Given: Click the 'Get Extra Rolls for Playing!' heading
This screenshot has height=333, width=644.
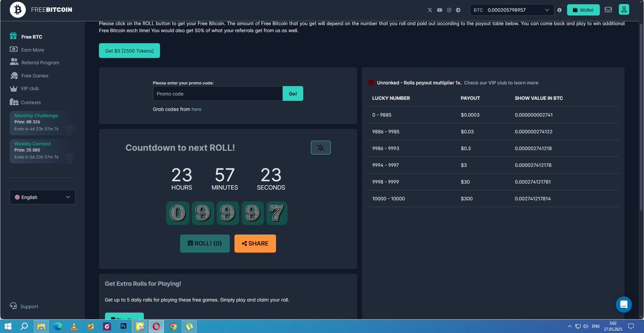Looking at the screenshot, I should [x=143, y=284].
